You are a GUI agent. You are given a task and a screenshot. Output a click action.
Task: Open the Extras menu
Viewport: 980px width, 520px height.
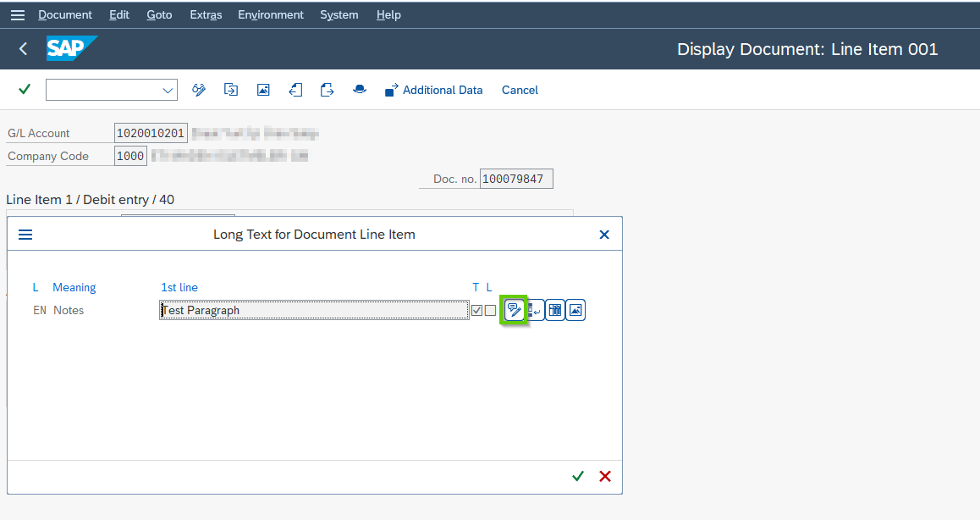coord(206,15)
